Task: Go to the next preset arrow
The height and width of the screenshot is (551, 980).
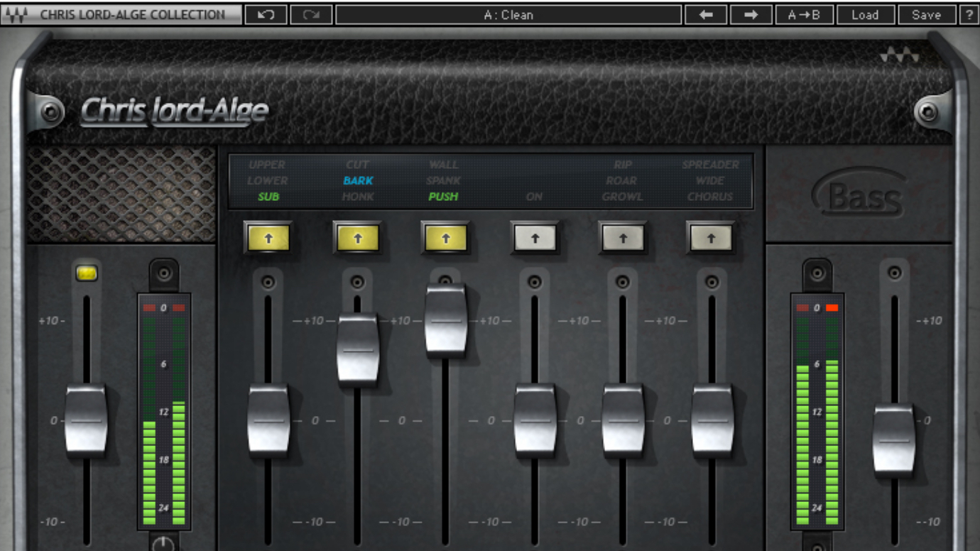Action: (x=751, y=14)
